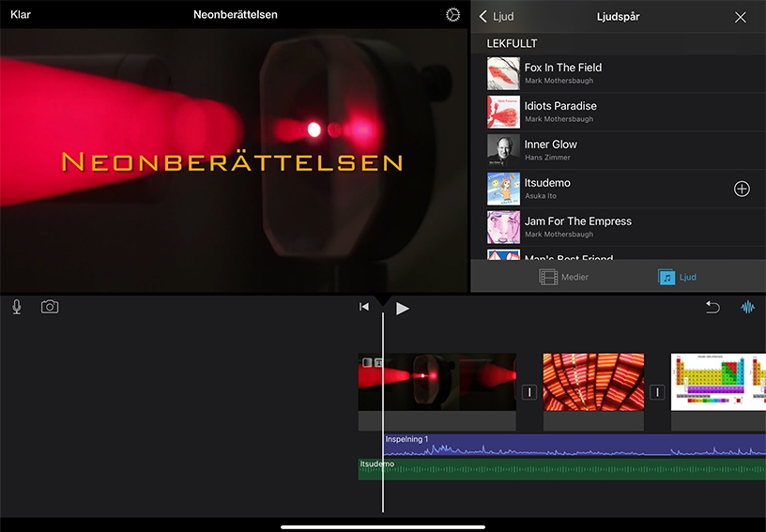Switch to the Medier tab
The width and height of the screenshot is (766, 532).
tap(563, 277)
